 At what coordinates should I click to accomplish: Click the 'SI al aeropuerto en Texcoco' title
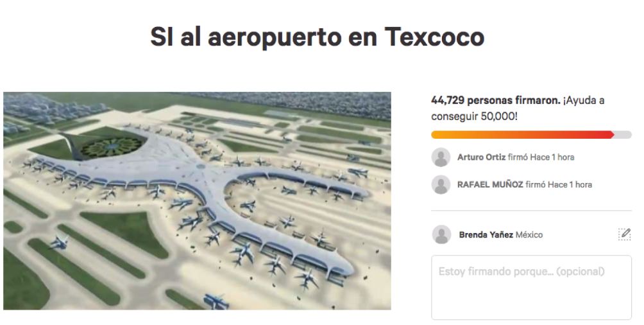point(317,37)
